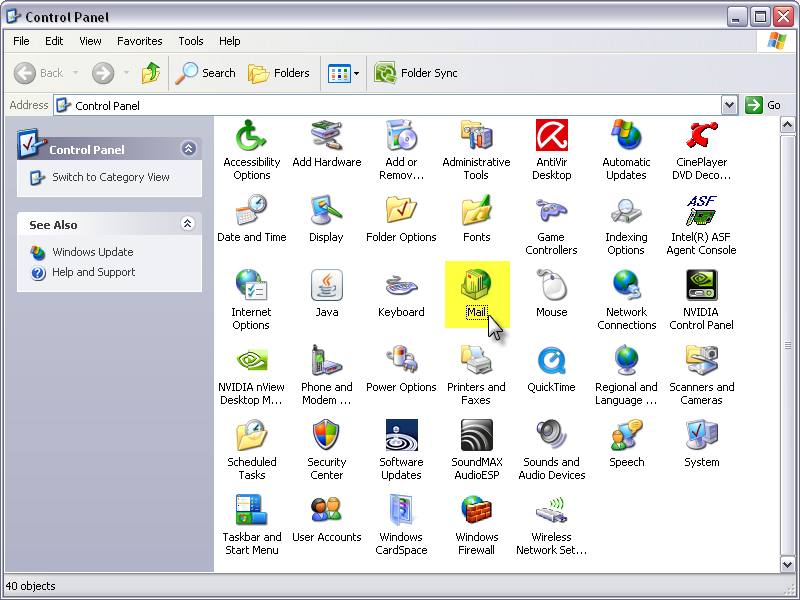Open the Windows Update link
This screenshot has width=800, height=600.
pos(92,252)
